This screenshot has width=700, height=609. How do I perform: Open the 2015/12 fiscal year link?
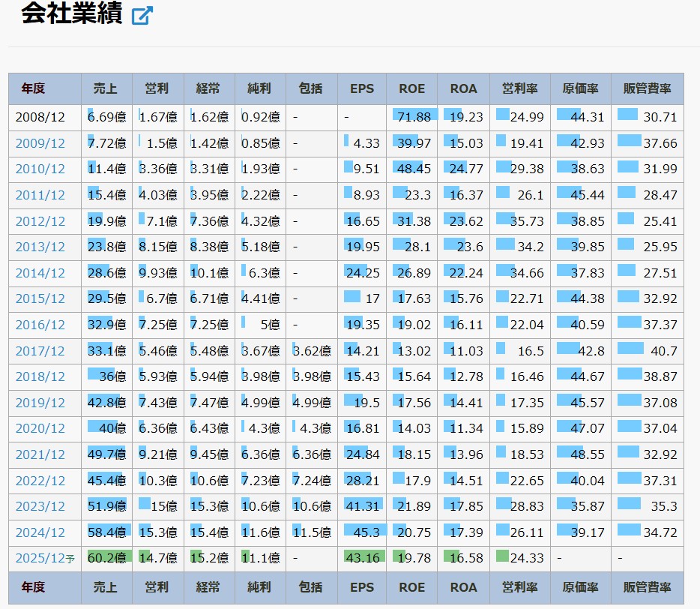coord(40,298)
